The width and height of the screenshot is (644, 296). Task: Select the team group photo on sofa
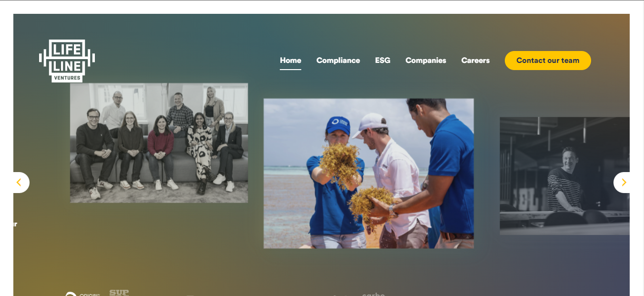click(159, 143)
